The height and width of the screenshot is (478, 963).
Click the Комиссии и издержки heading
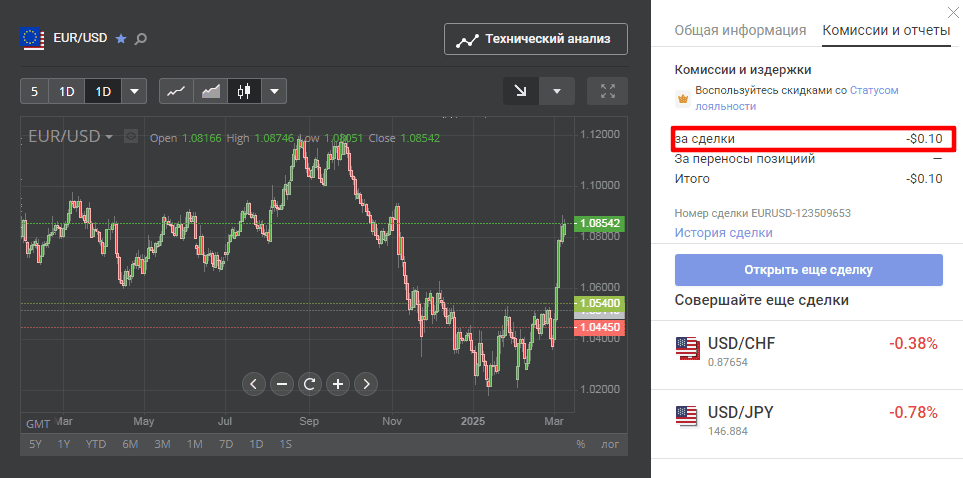click(743, 70)
